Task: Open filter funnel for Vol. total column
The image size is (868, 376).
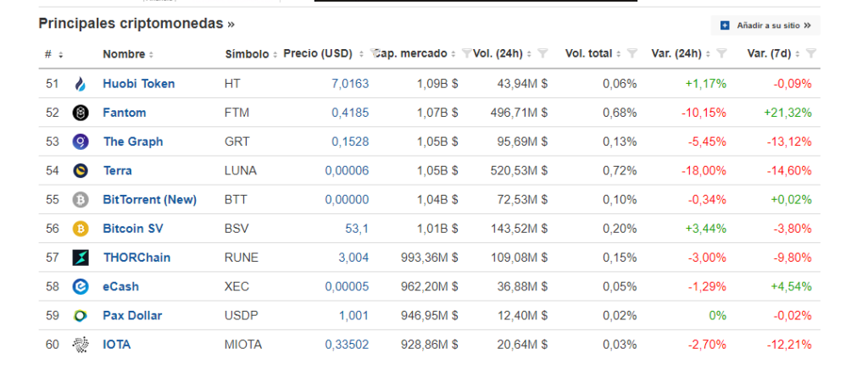Action: click(x=632, y=53)
